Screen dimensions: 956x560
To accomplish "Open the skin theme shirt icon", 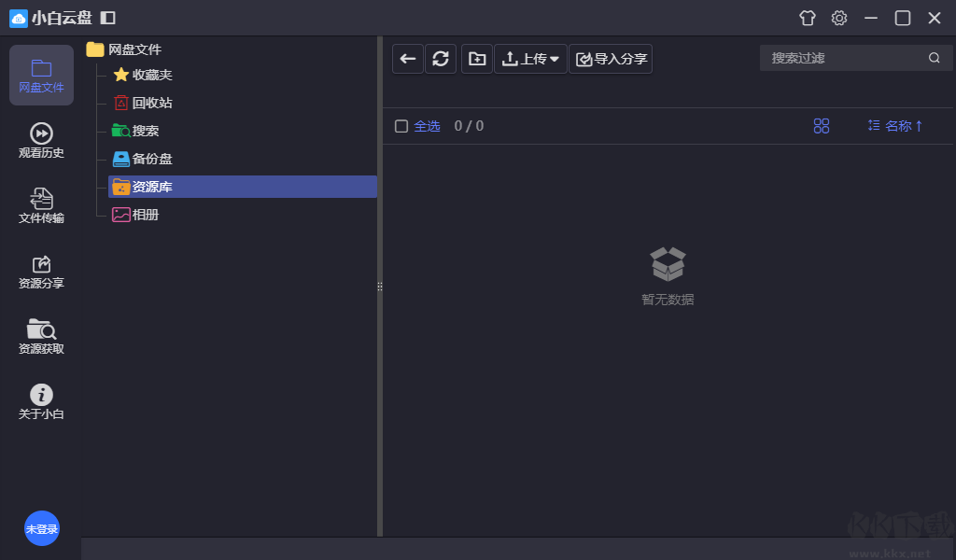I will tap(808, 18).
